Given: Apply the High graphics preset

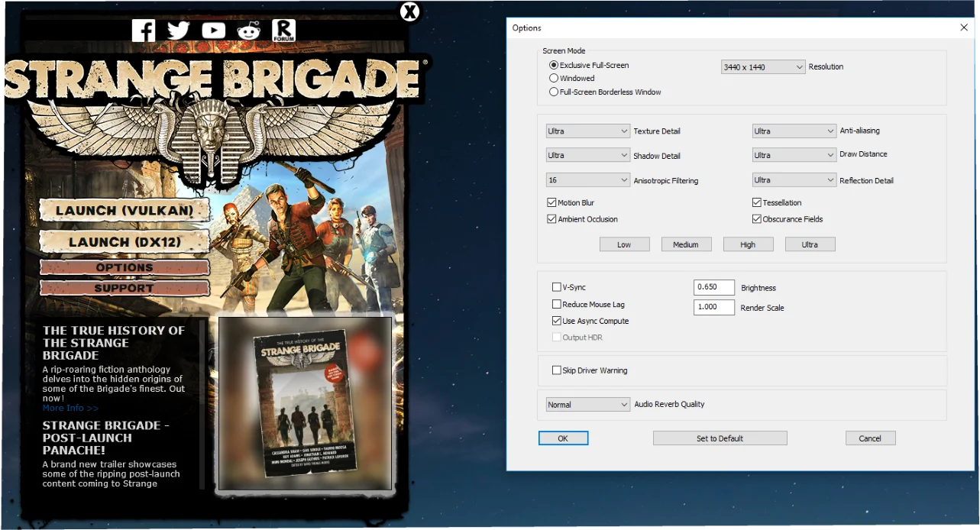Looking at the screenshot, I should coord(748,244).
